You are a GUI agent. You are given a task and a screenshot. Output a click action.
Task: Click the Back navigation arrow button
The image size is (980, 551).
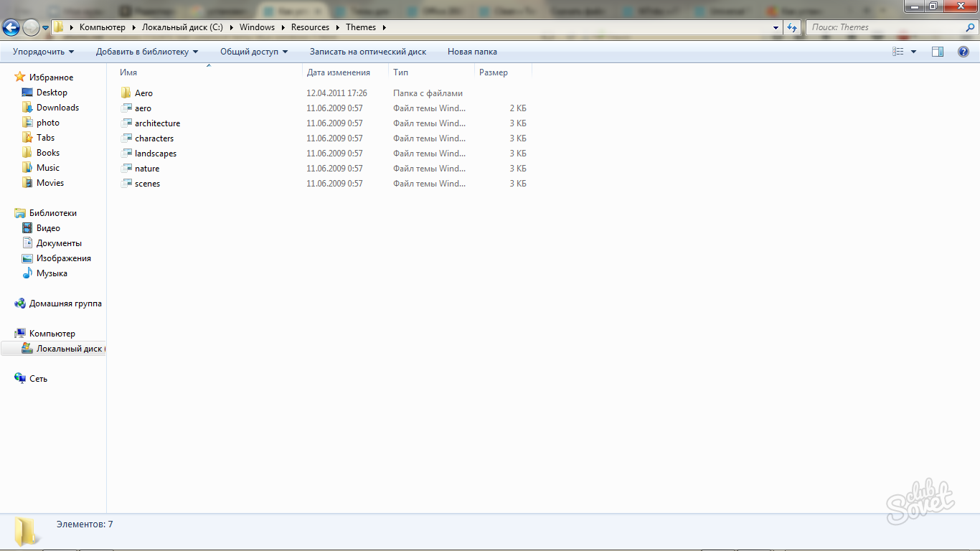pos(11,27)
